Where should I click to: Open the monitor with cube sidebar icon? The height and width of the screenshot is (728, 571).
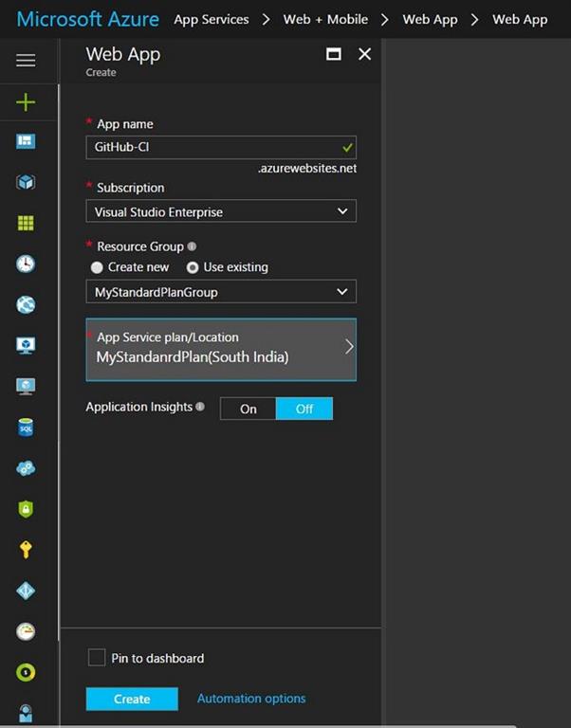click(26, 345)
